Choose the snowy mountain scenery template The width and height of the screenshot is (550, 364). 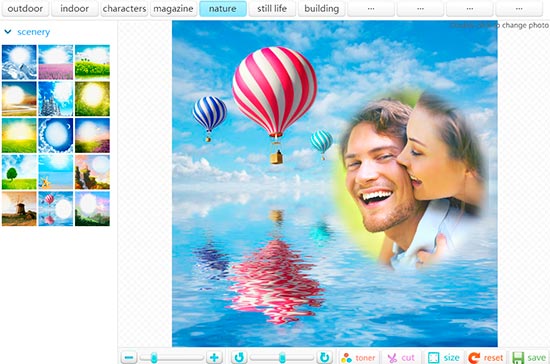pos(19,62)
